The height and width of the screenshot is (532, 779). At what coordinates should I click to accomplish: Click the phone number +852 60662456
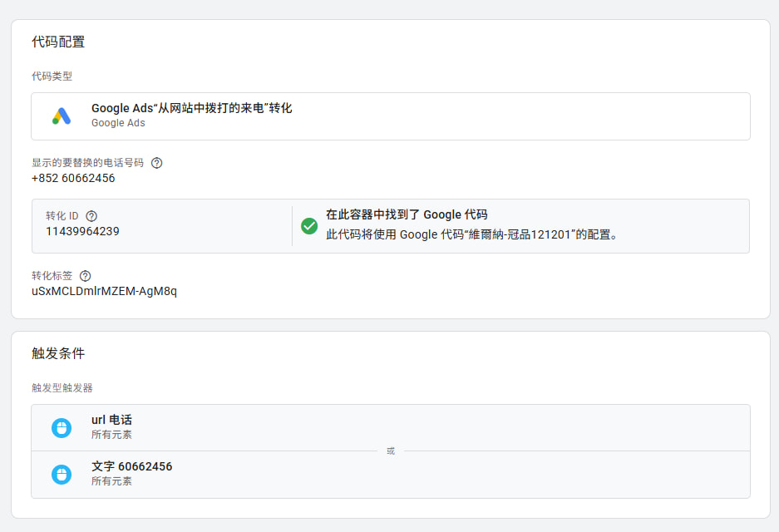coord(73,178)
